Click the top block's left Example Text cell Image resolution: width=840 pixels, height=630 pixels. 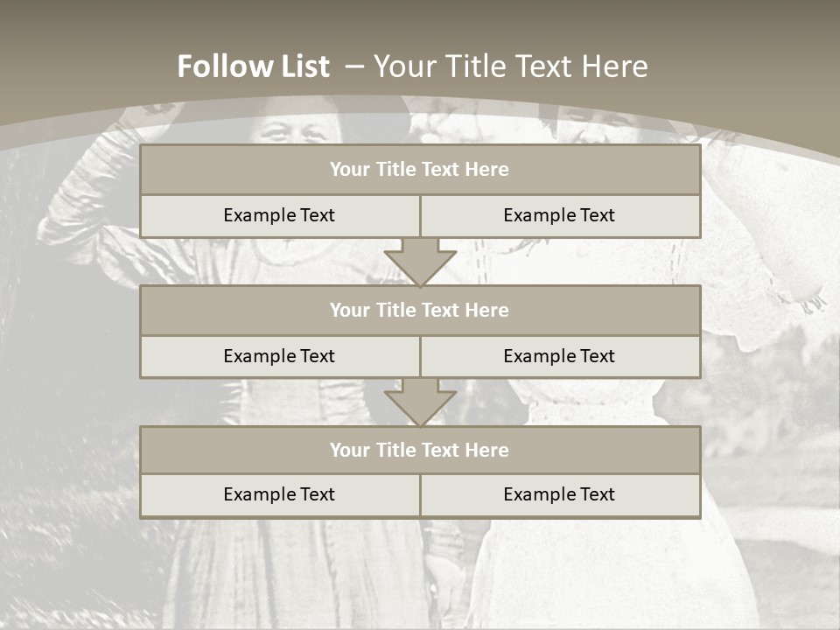[279, 215]
